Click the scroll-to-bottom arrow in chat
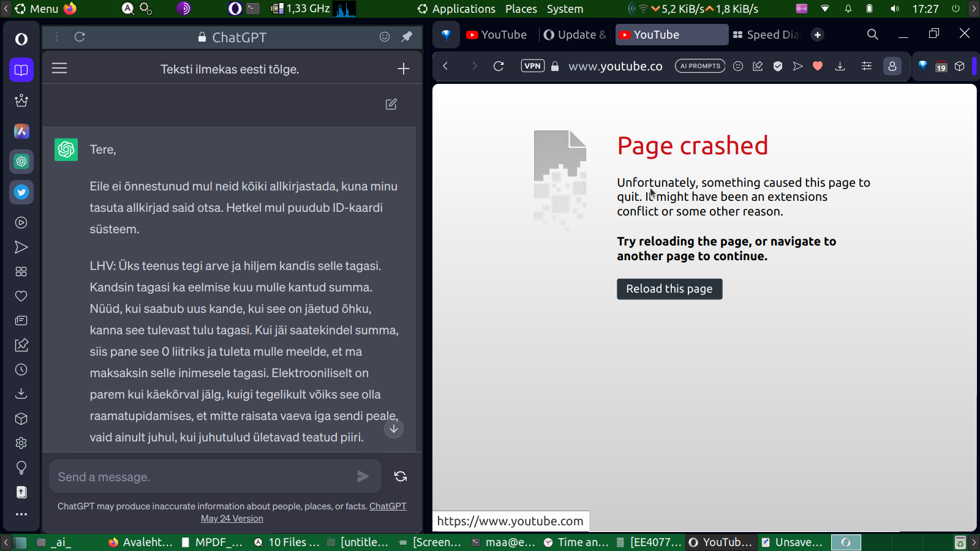This screenshot has width=980, height=551. tap(394, 429)
